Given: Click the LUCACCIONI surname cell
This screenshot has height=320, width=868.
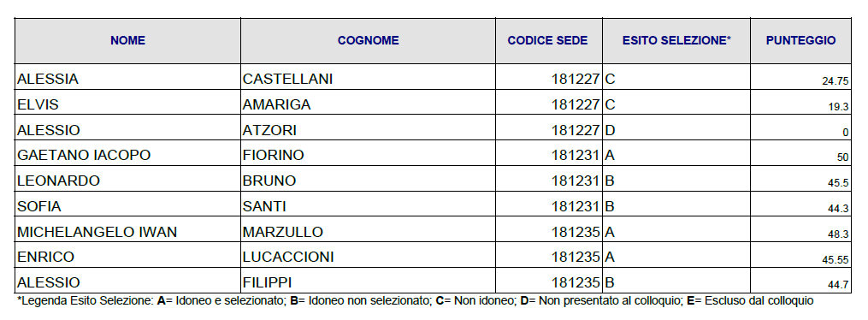Looking at the screenshot, I should tap(368, 255).
